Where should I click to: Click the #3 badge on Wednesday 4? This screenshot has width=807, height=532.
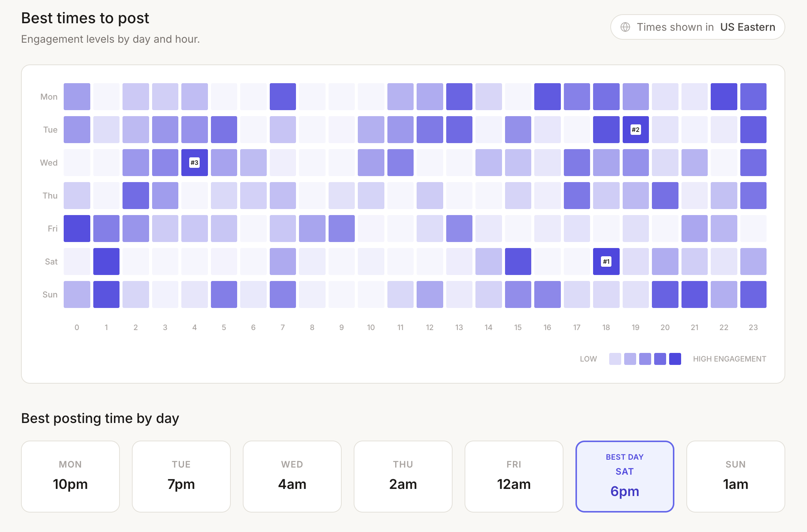click(194, 163)
